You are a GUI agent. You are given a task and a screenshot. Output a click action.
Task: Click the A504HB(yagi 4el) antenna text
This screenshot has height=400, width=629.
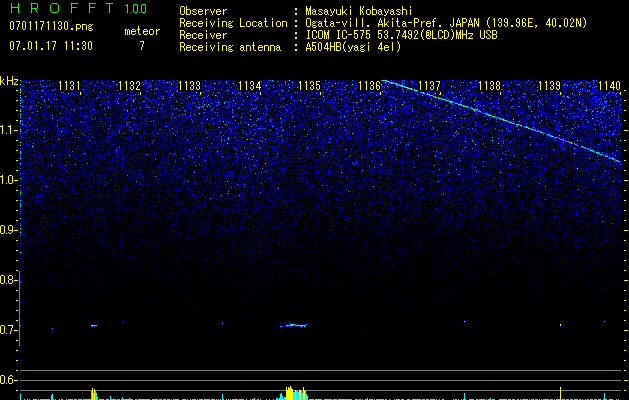(353, 47)
